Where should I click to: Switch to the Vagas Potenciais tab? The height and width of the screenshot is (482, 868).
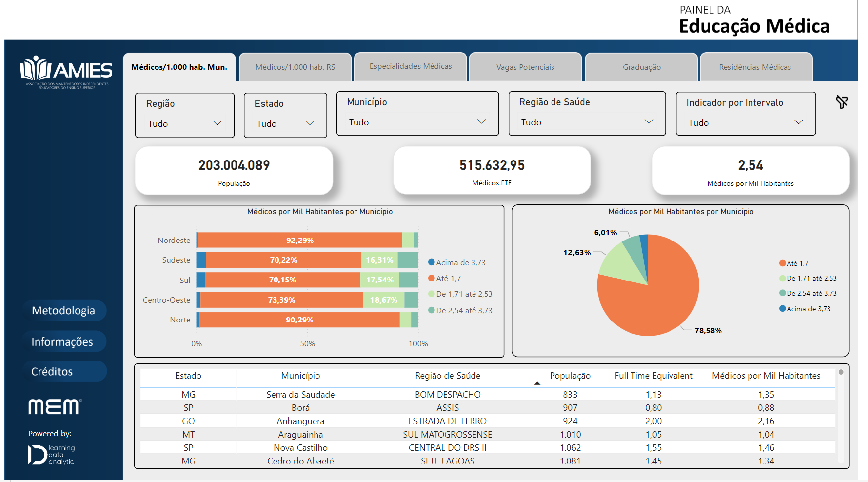point(525,67)
